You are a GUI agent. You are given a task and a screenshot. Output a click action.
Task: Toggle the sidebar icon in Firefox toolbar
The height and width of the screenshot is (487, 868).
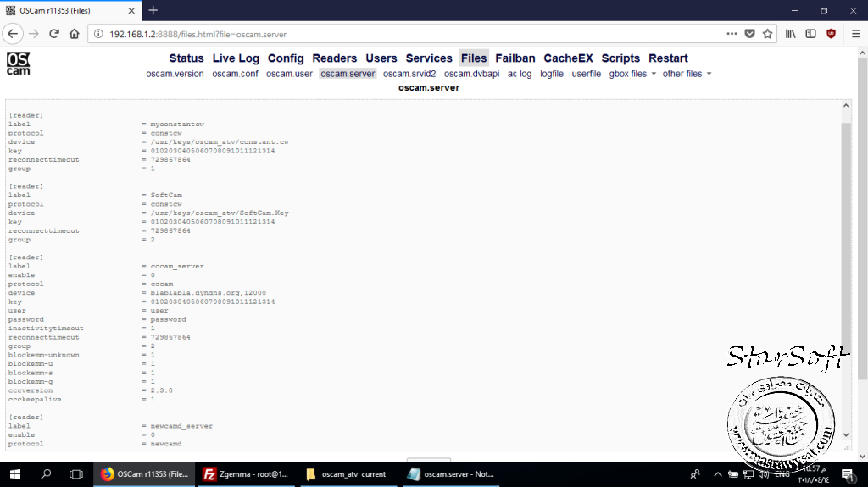[810, 34]
